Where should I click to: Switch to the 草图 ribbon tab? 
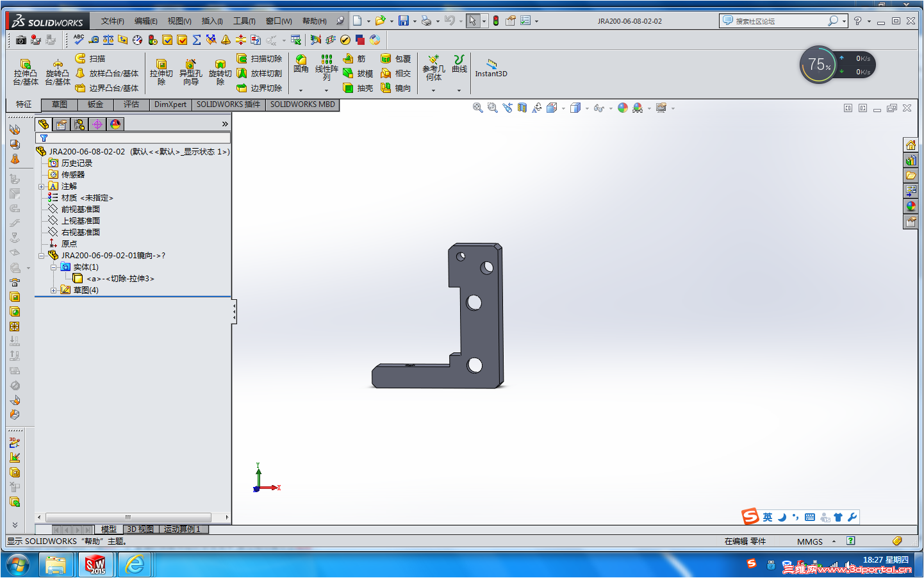tap(60, 104)
